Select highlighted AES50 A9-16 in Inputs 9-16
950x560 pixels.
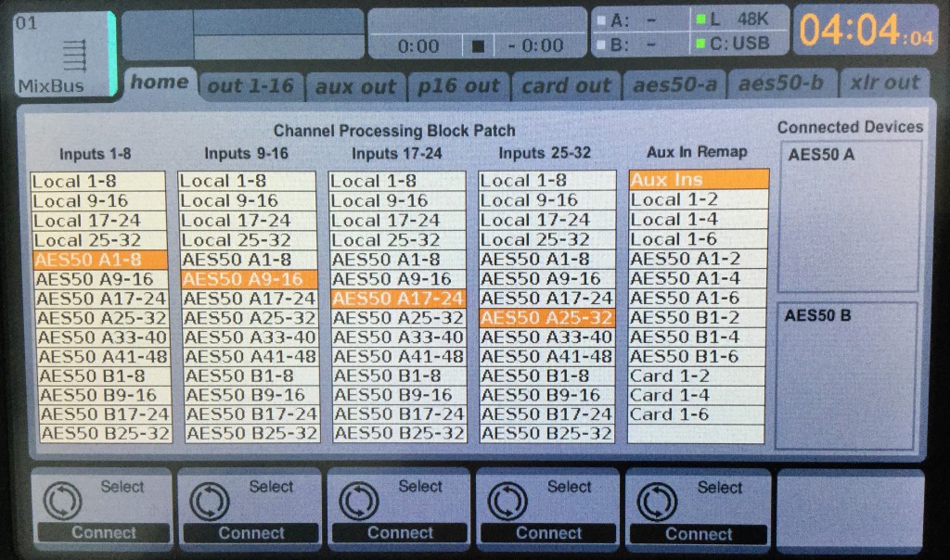point(249,279)
